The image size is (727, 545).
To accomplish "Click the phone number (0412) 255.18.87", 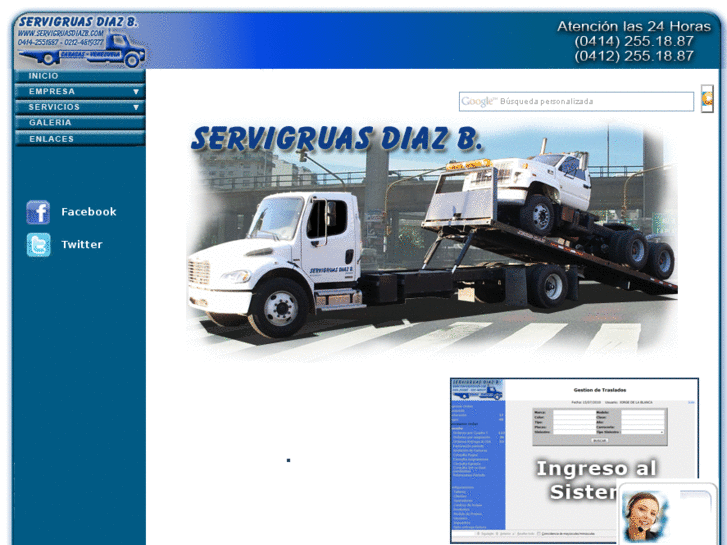I will coord(634,56).
